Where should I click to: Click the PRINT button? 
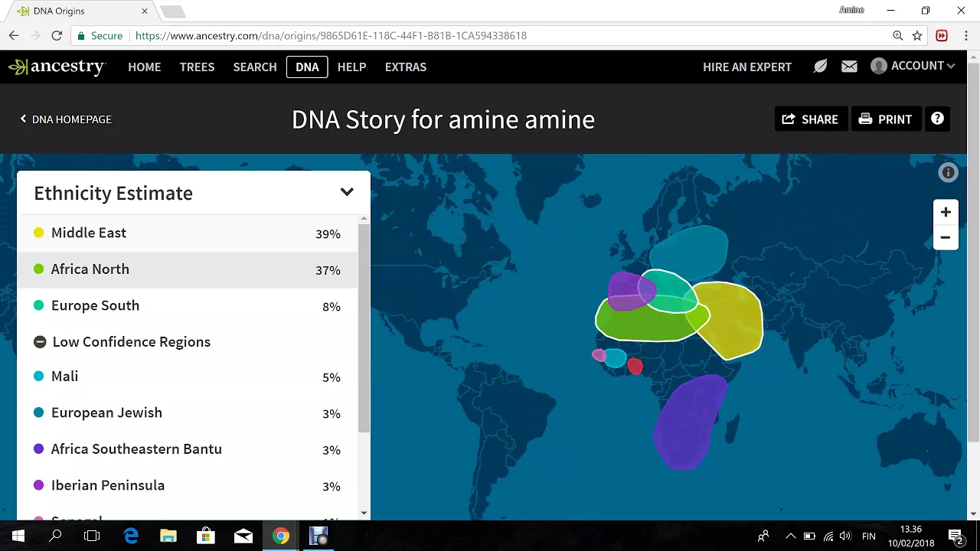coord(885,119)
